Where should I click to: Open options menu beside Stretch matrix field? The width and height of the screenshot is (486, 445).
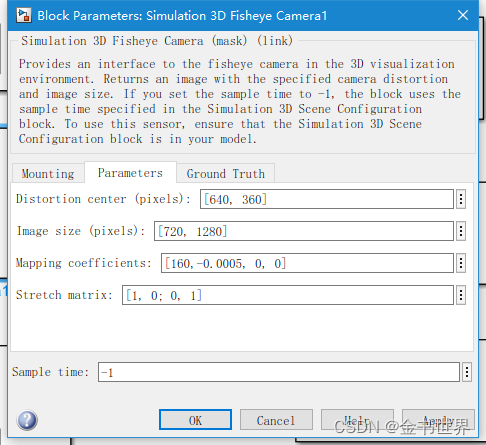tap(461, 295)
